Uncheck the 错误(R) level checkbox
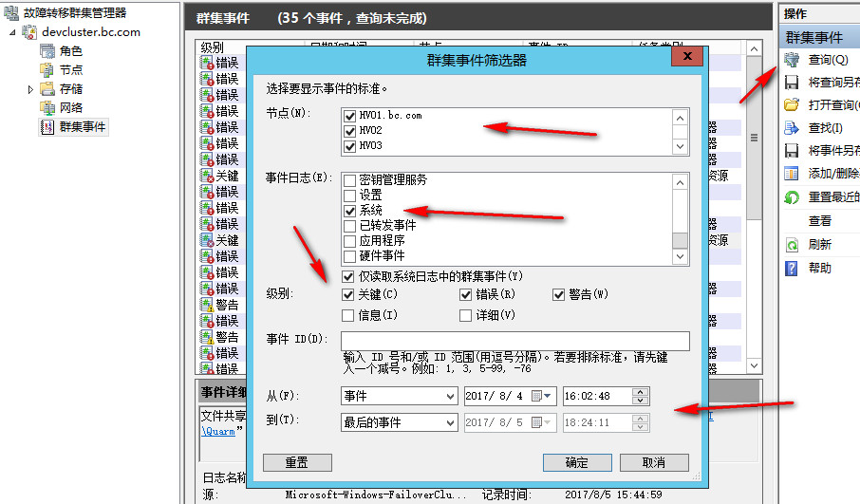860x504 pixels. 466,294
